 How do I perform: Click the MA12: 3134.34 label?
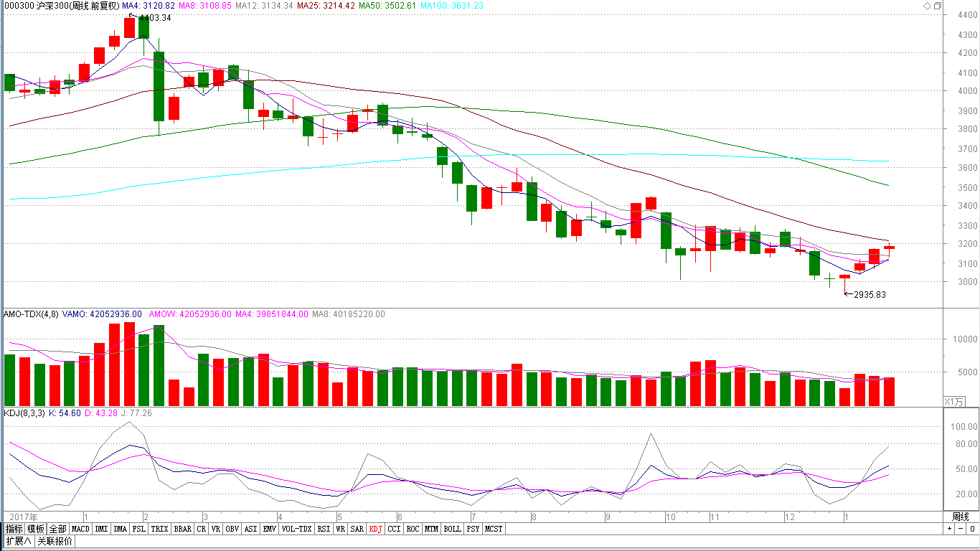pyautogui.click(x=264, y=6)
